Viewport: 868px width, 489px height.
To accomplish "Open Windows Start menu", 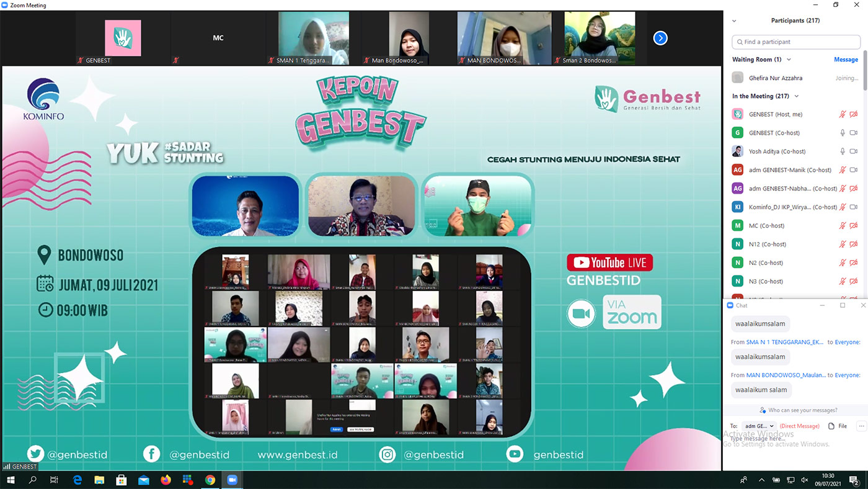I will (11, 480).
